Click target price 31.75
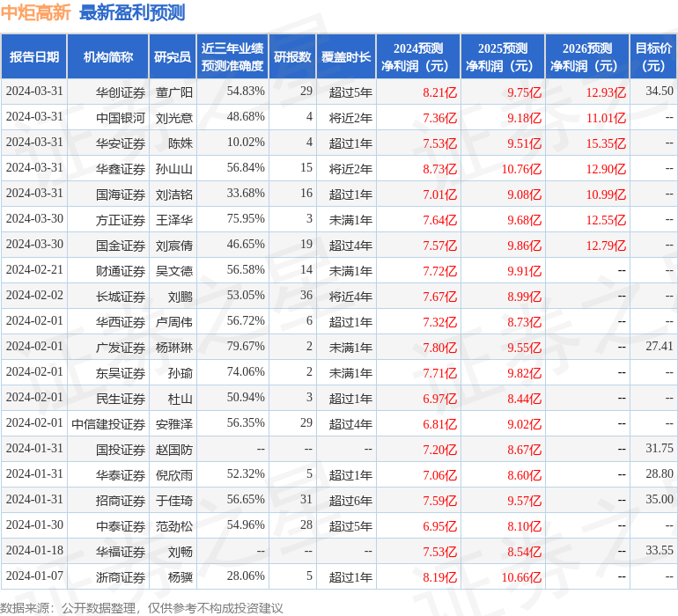 coord(660,448)
